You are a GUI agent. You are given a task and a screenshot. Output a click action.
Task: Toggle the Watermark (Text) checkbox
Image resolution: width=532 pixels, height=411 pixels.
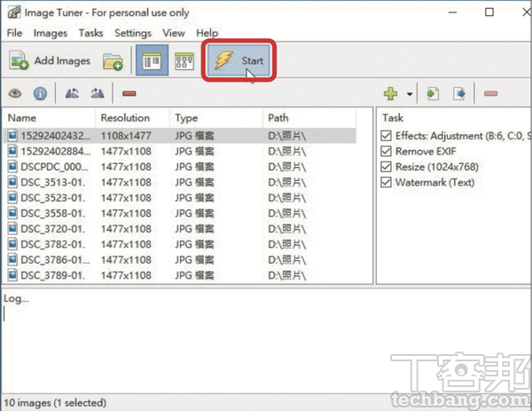click(386, 183)
